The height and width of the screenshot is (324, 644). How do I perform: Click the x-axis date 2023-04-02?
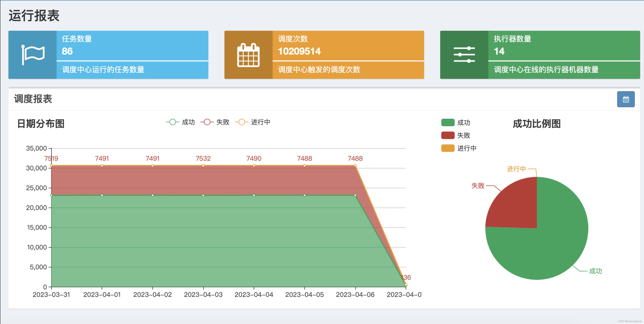152,295
